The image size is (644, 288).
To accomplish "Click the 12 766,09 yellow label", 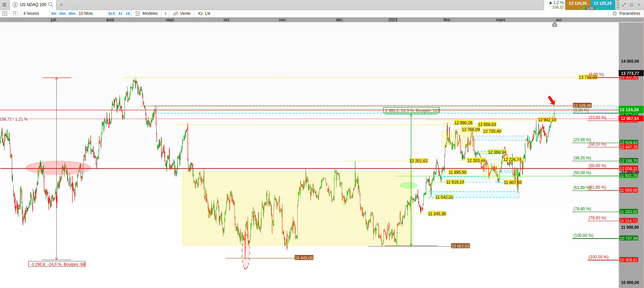I will [x=471, y=130].
